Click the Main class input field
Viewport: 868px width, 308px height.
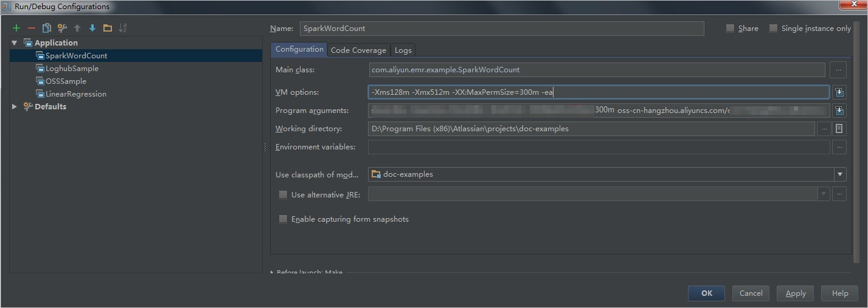[x=597, y=70]
